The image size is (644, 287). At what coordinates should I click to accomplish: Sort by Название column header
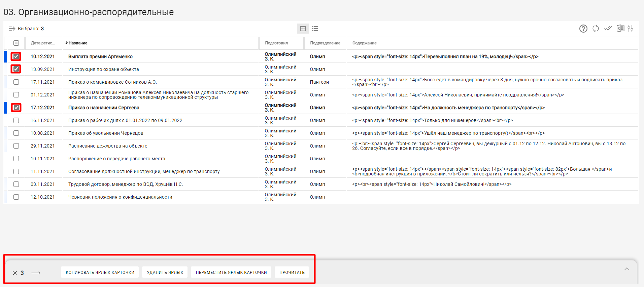(161, 43)
